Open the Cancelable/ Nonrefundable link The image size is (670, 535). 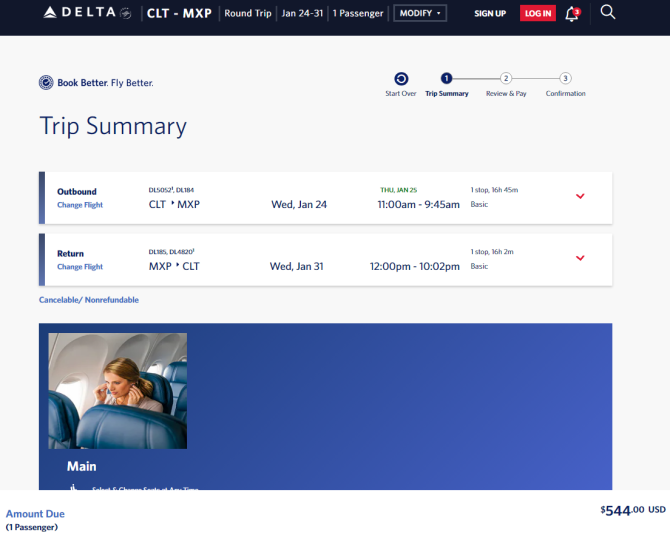tap(89, 300)
